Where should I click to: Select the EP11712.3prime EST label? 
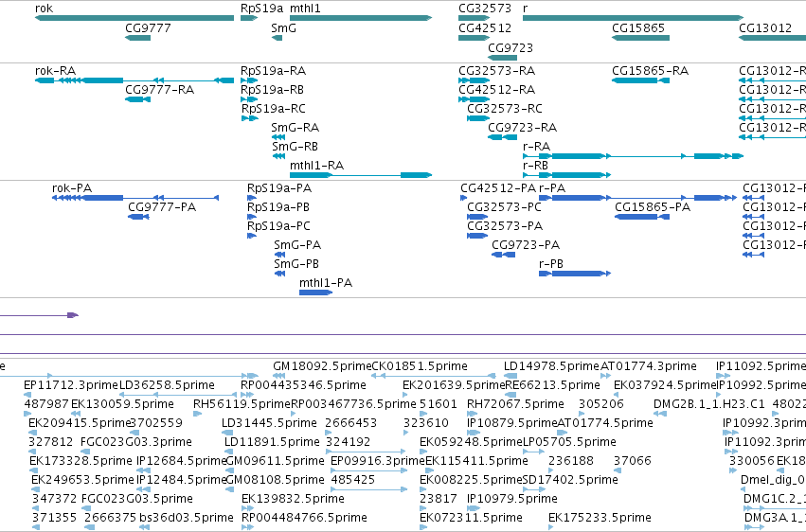71,385
